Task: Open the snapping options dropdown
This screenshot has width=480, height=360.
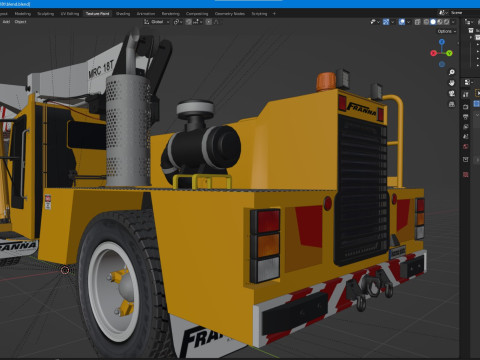Action: tap(197, 22)
